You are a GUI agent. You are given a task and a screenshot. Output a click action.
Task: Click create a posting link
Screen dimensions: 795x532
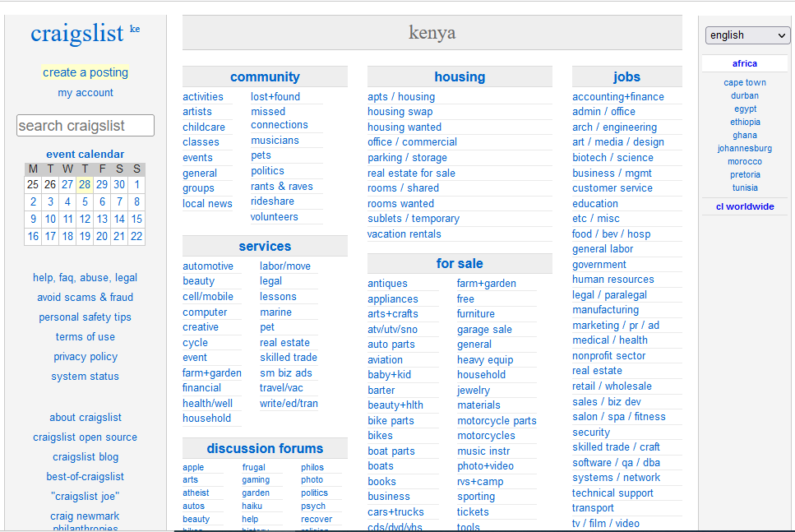[86, 72]
